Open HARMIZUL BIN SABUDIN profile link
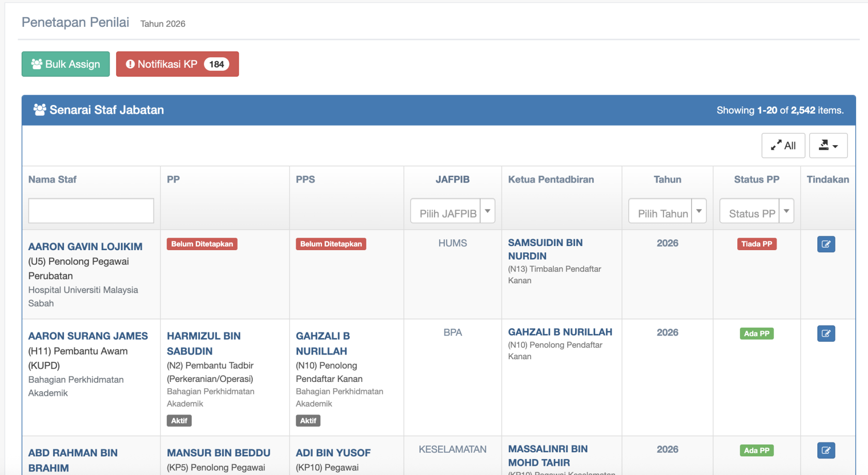 204,343
